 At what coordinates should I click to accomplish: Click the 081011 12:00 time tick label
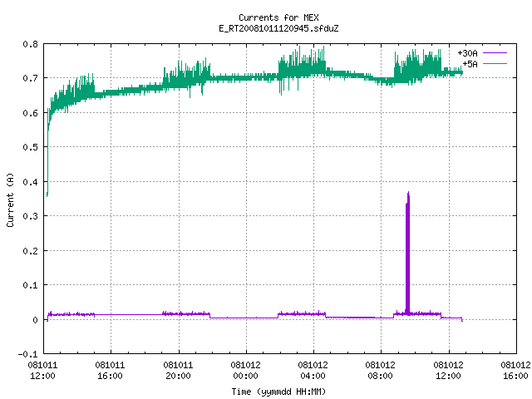(42, 371)
